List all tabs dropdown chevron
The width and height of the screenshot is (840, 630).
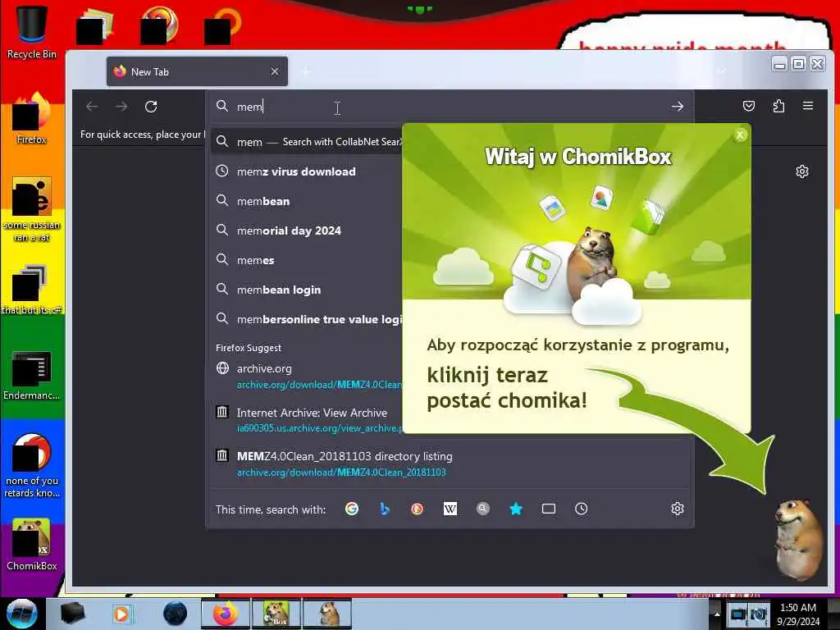tap(722, 71)
